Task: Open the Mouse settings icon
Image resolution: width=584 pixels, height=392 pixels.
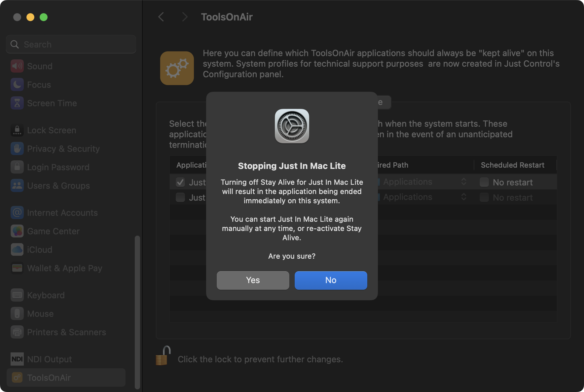Action: [x=17, y=313]
